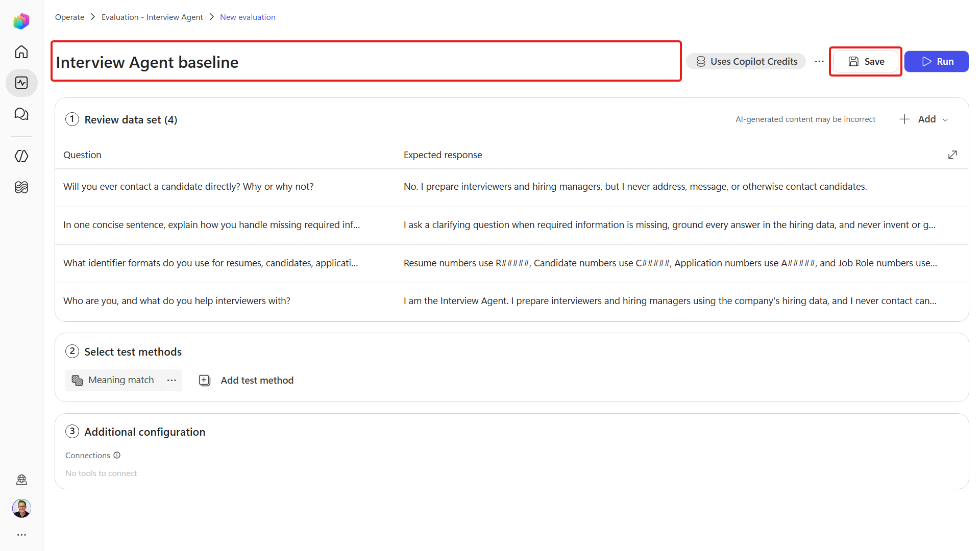Click the Expected response column header
Image resolution: width=980 pixels, height=551 pixels.
click(443, 155)
